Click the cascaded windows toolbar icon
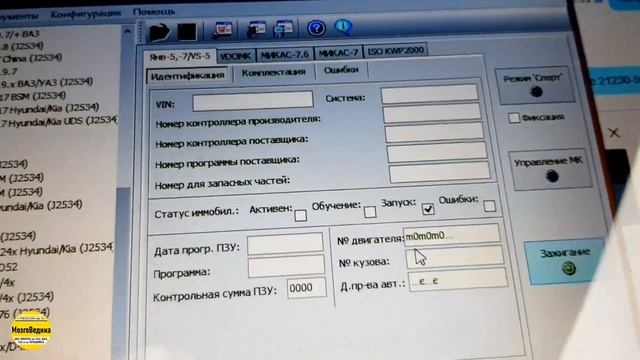Image resolution: width=640 pixels, height=360 pixels. (284, 29)
